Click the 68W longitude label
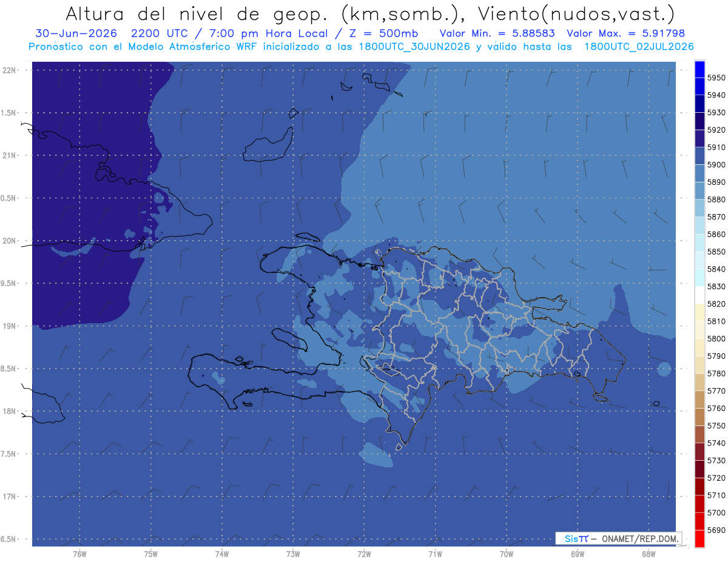Screen dimensions: 728x562 click(x=648, y=554)
